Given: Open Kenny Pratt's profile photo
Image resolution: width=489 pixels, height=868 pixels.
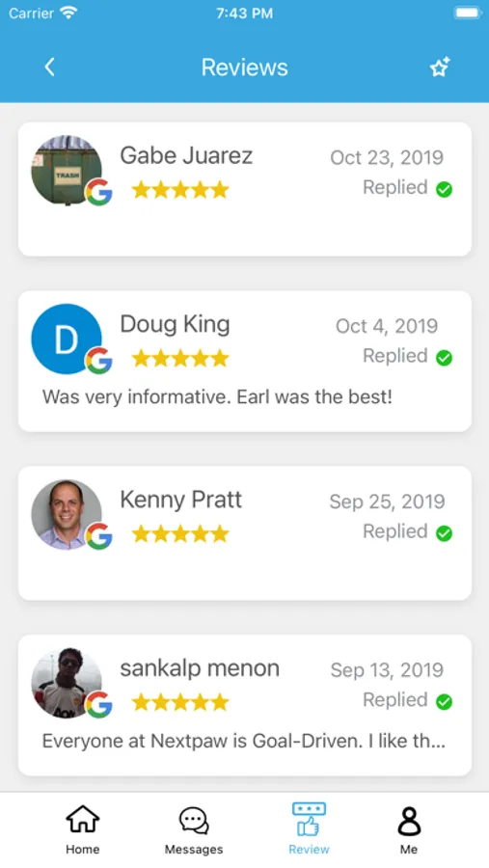Looking at the screenshot, I should [x=67, y=514].
